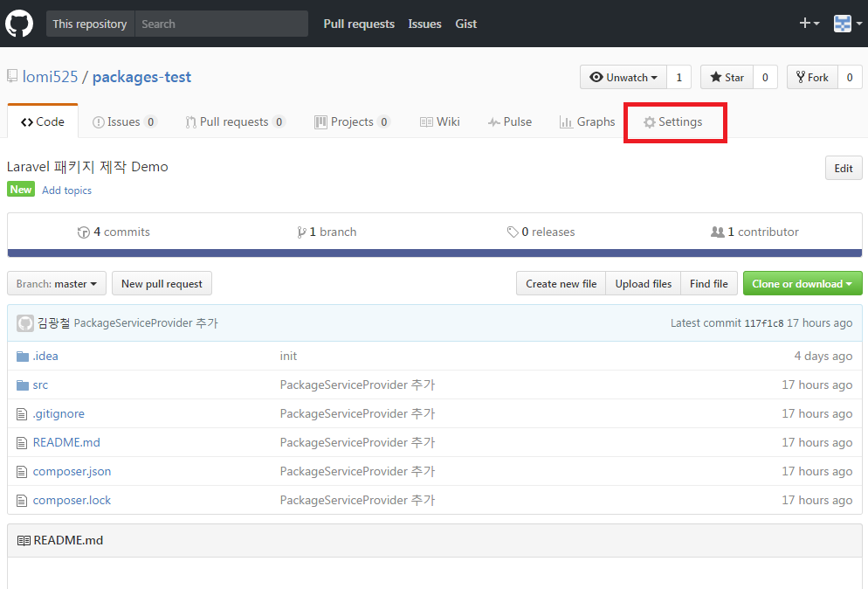
Task: Click the green New badge
Action: [21, 190]
